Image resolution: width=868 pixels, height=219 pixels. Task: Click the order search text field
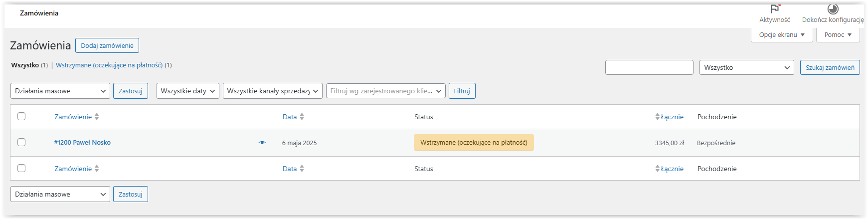click(649, 67)
